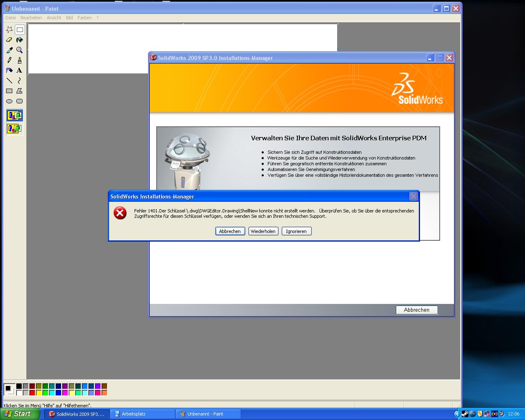The width and height of the screenshot is (525, 420).
Task: Switch to Unbenannt - Paint taskbar button
Action: coord(208,414)
